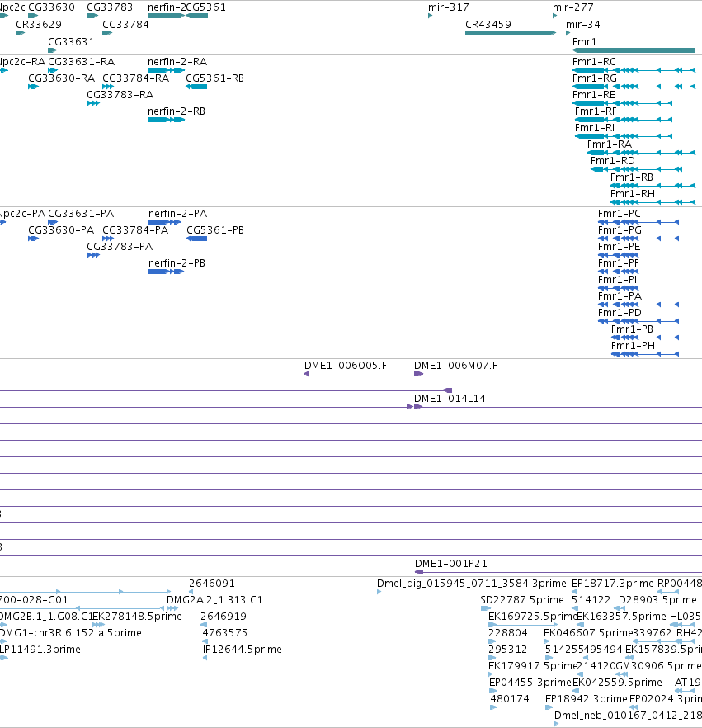Select the 480174 feature label
The height and width of the screenshot is (728, 702).
click(510, 699)
